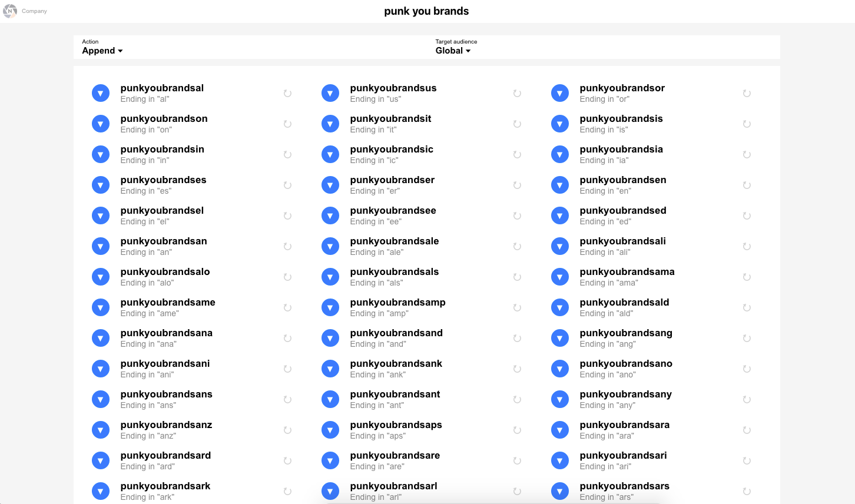Expand the punkyoubrandsalo blue arrow
The height and width of the screenshot is (504, 855).
pyautogui.click(x=101, y=277)
